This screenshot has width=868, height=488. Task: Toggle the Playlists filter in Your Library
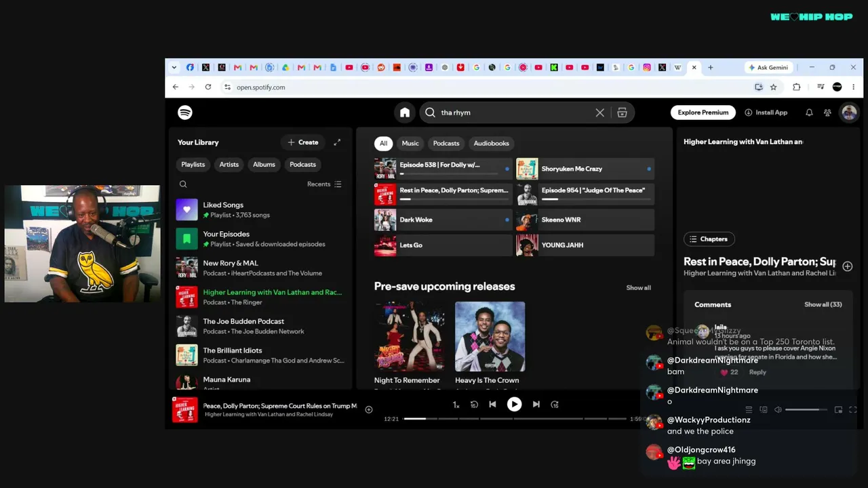point(193,165)
